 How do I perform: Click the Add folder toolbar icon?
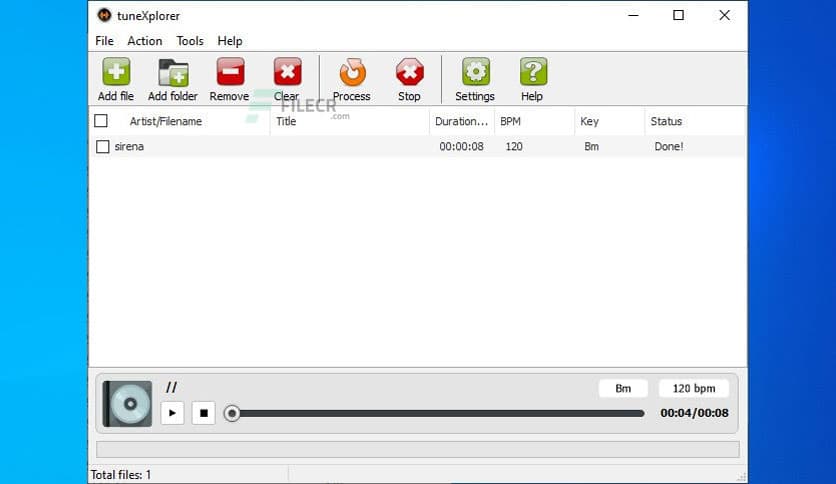[173, 72]
